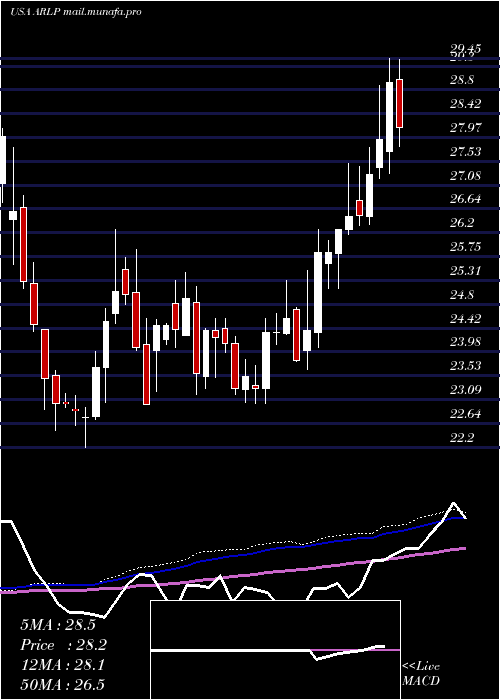The height and width of the screenshot is (700, 500).
Task: Click the 24.8 price label
Action: tap(462, 295)
